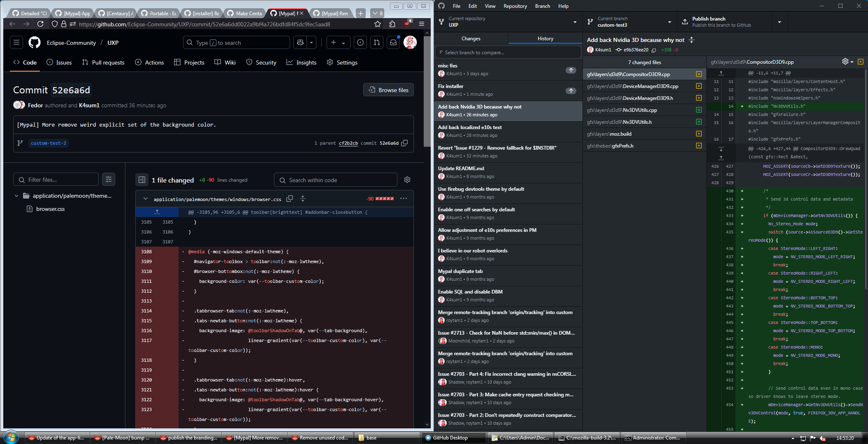Open GitHub notifications inbox icon

393,42
